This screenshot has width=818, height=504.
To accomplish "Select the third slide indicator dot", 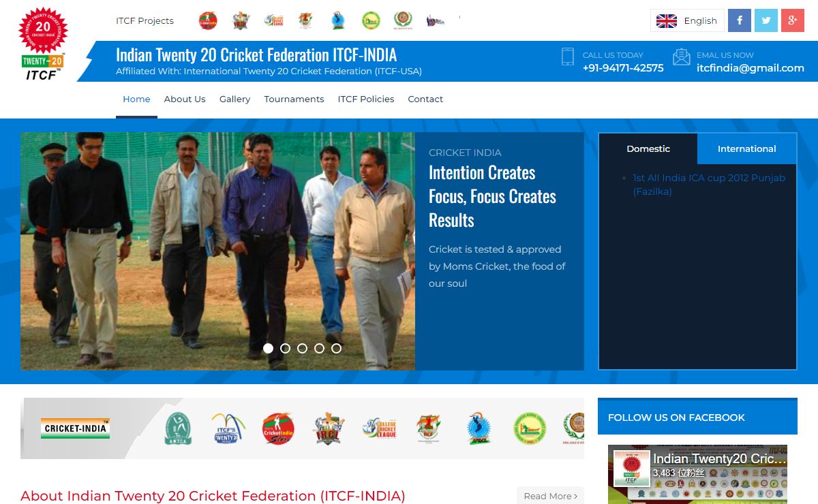I will click(302, 348).
